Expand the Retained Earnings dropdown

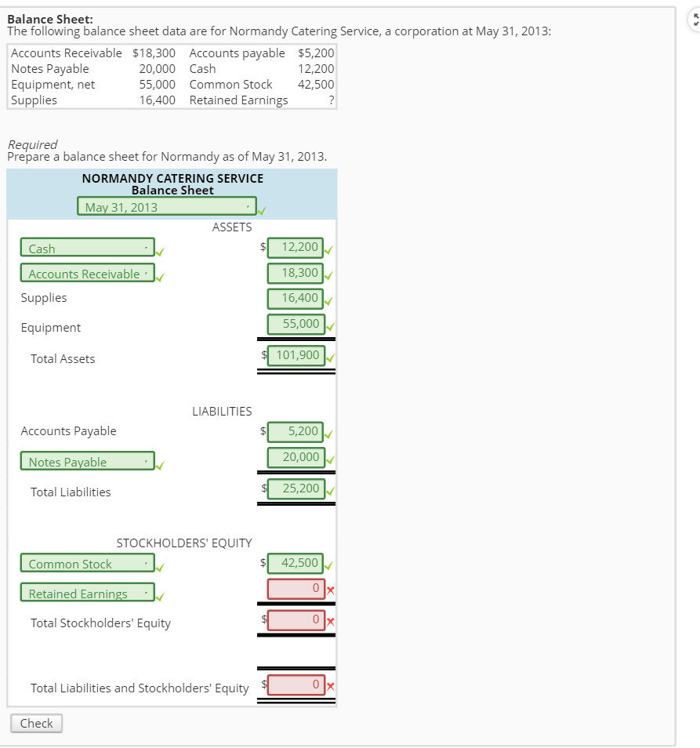pos(88,594)
